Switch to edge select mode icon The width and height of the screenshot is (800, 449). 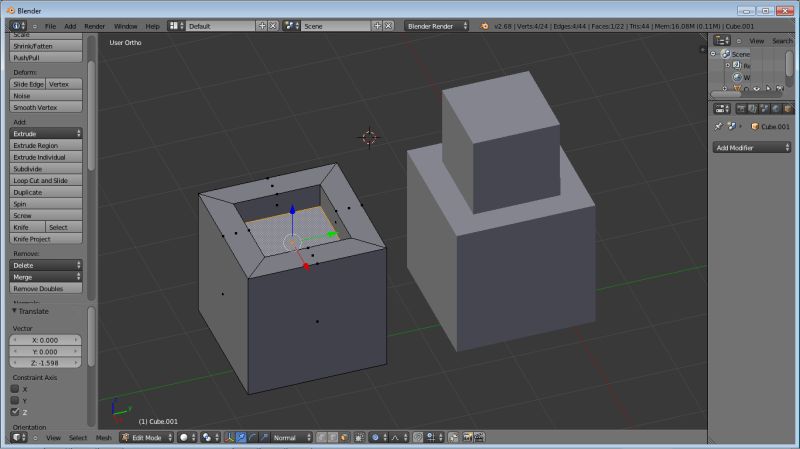point(333,438)
